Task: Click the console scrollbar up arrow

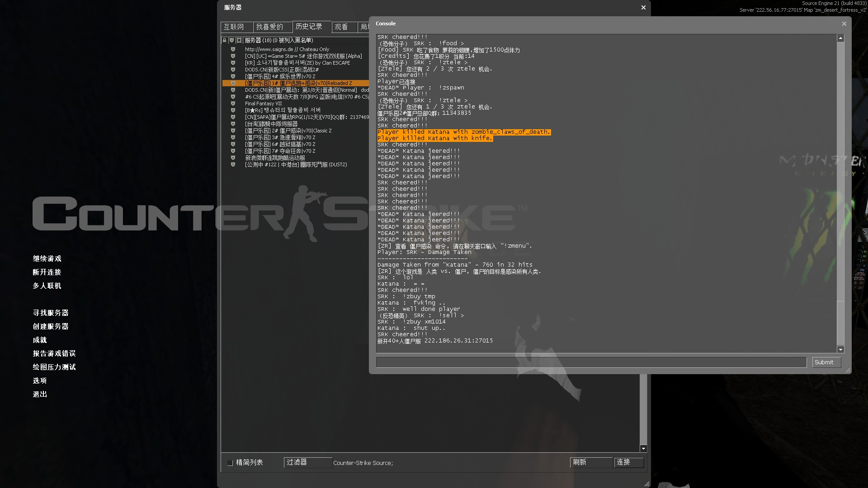Action: click(840, 38)
